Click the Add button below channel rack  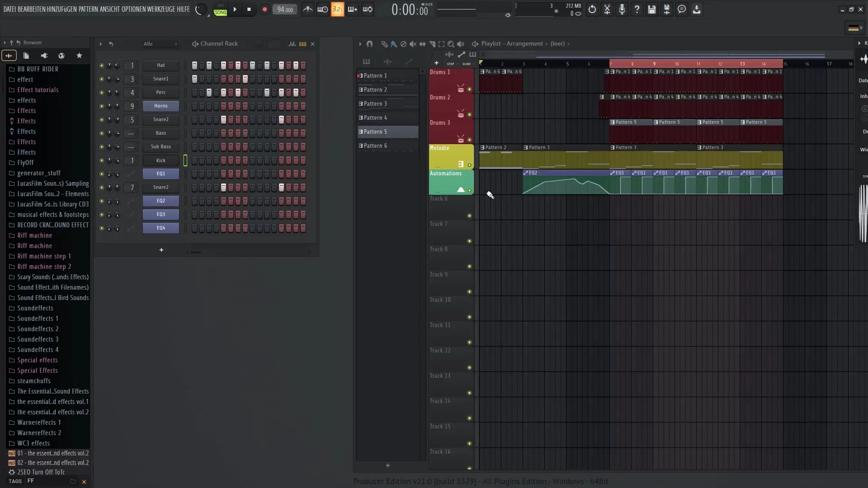(x=160, y=250)
